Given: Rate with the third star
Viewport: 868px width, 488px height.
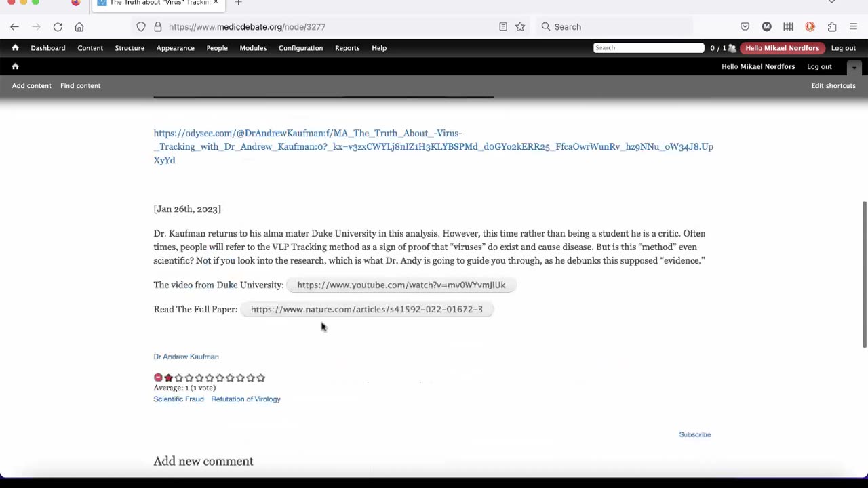Looking at the screenshot, I should pos(189,378).
